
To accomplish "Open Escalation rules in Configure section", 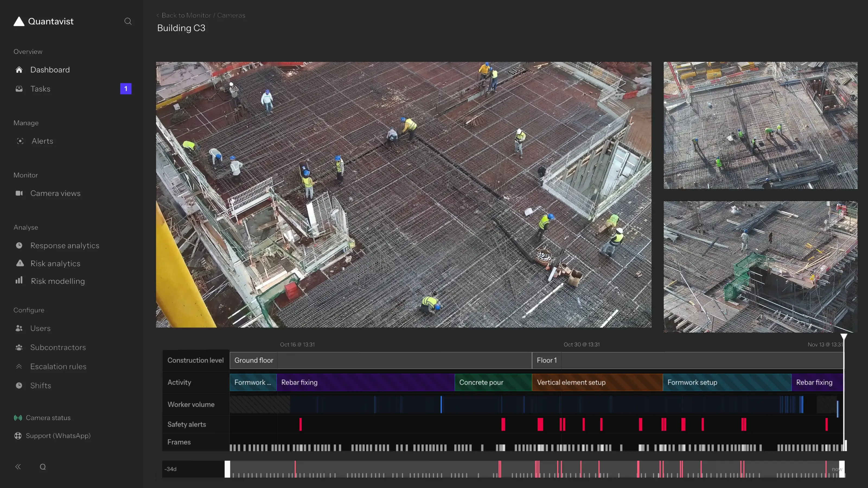I will (58, 367).
